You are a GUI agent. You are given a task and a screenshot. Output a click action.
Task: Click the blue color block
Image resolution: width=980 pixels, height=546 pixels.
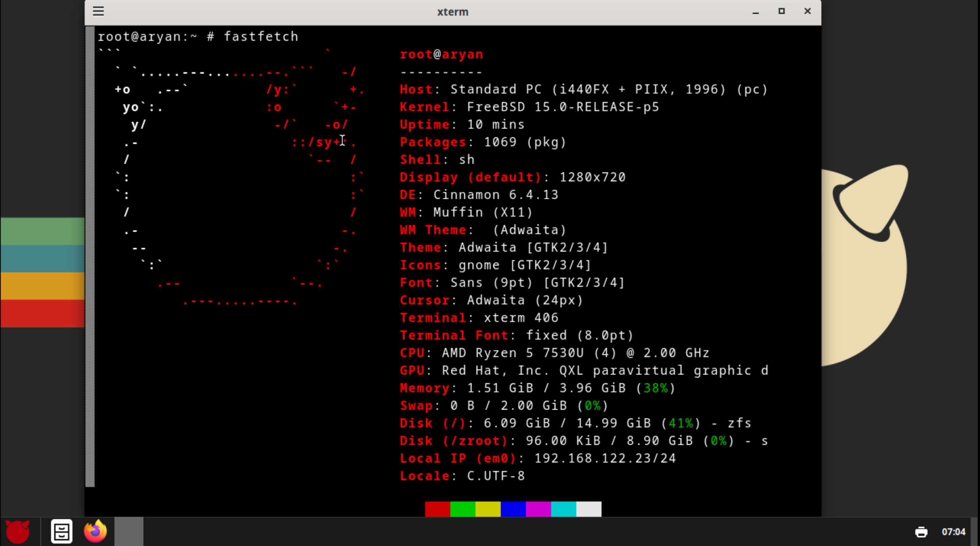tap(513, 509)
